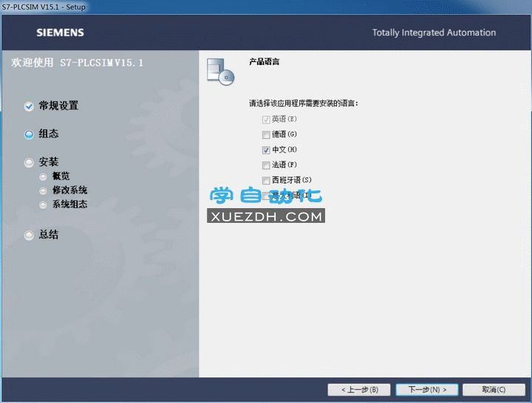Click the 欢迎使用 S7-PLCSIM V15.1 title

pos(78,63)
